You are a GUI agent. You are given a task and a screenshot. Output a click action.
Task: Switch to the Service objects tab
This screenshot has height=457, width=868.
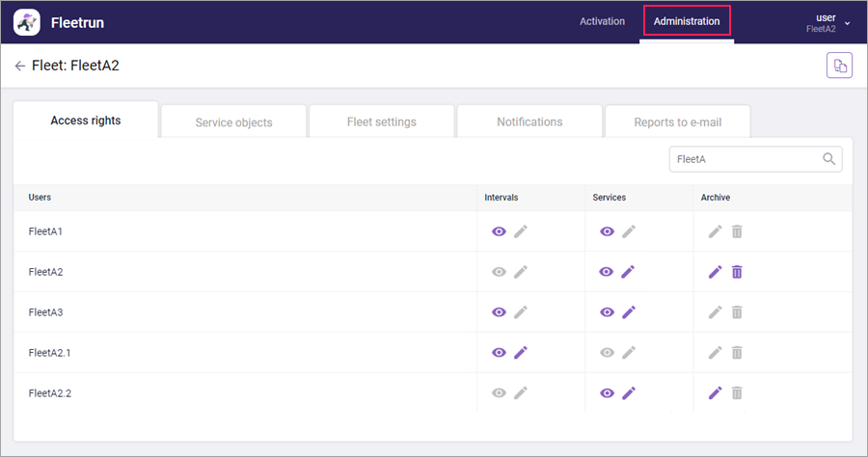pyautogui.click(x=233, y=122)
